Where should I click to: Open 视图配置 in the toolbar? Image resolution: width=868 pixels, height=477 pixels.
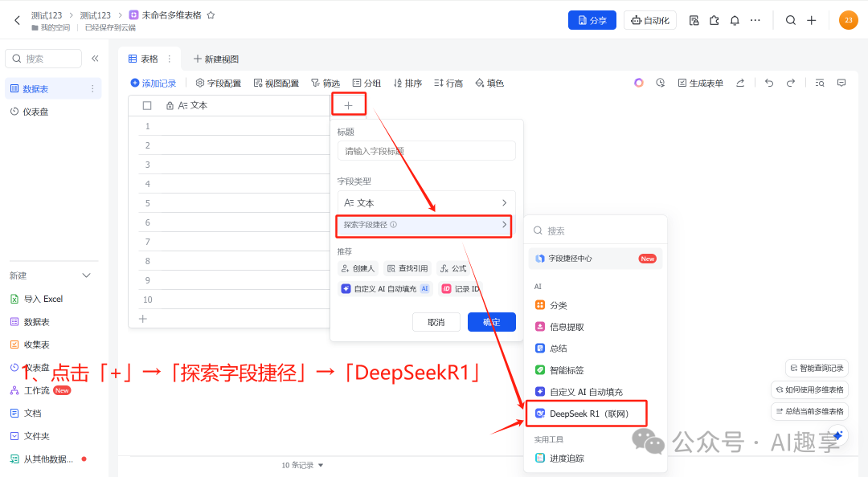pyautogui.click(x=276, y=83)
